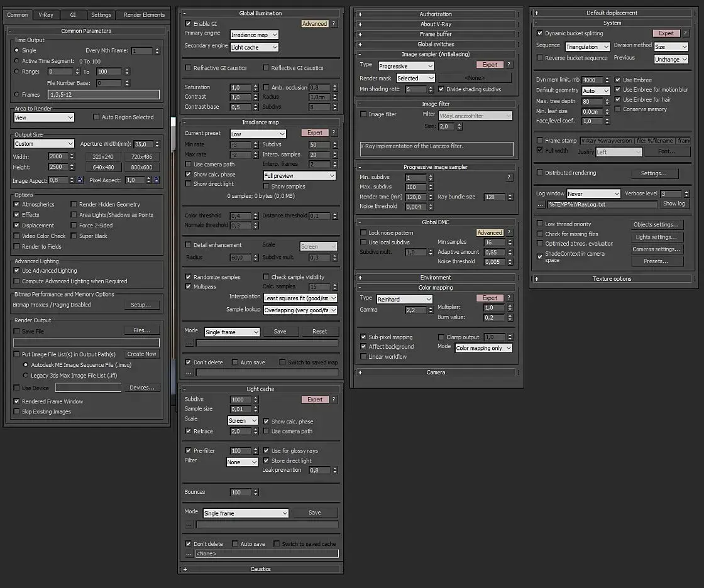The width and height of the screenshot is (704, 588).
Task: Open the Area to Render View dropdown
Action: coord(44,117)
